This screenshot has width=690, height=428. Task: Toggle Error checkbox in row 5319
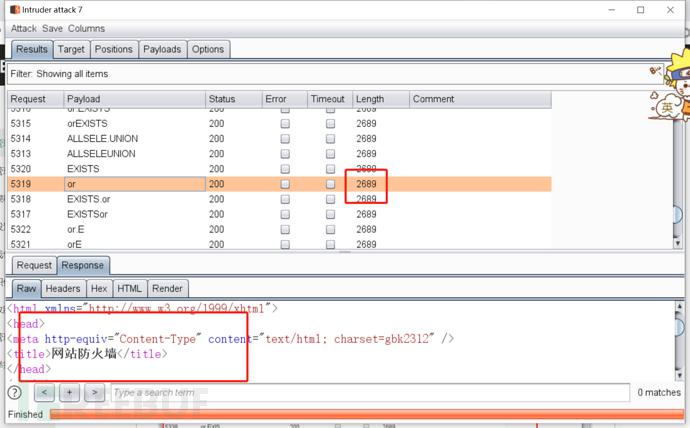point(285,184)
